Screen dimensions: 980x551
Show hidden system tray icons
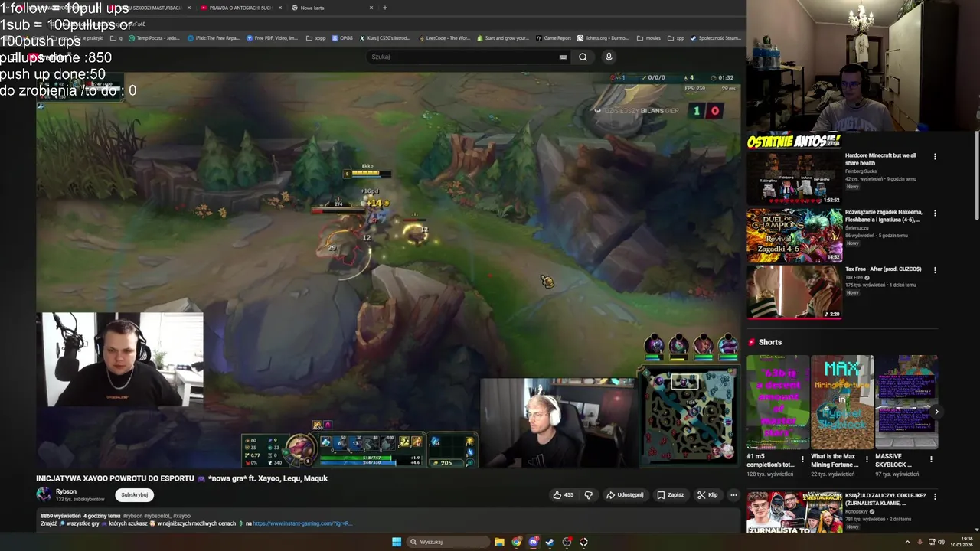(907, 542)
